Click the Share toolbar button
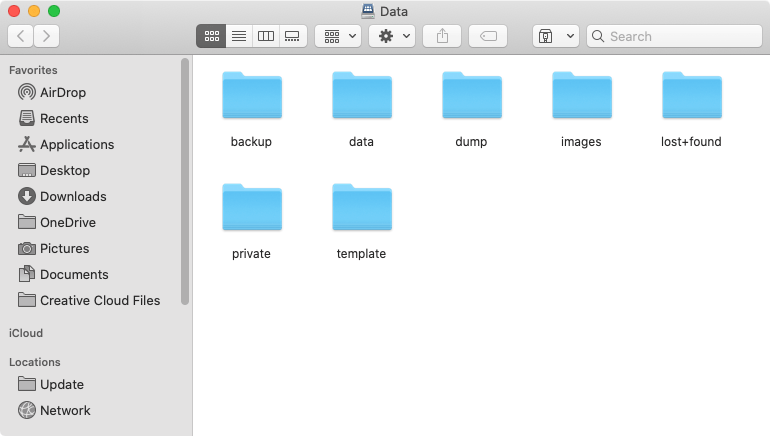Screen dimensions: 770x436 (x=442, y=36)
